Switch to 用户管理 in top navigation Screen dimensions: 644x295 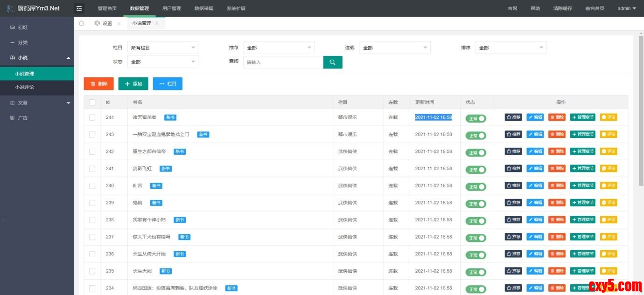coord(171,8)
